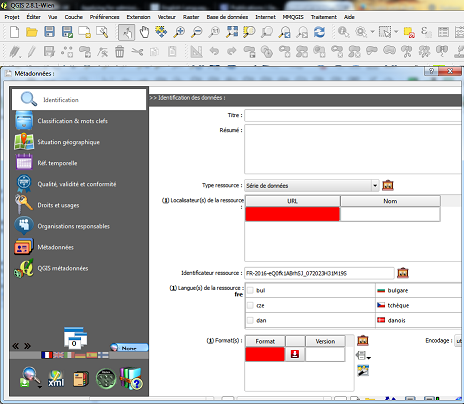Open the Couche menu
The width and height of the screenshot is (464, 404).
tap(74, 17)
